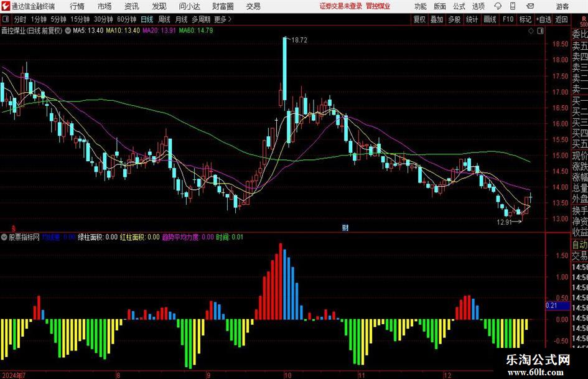The height and width of the screenshot is (379, 588).
Task: Click the red $ marker at chart bottom
Action: (14, 228)
